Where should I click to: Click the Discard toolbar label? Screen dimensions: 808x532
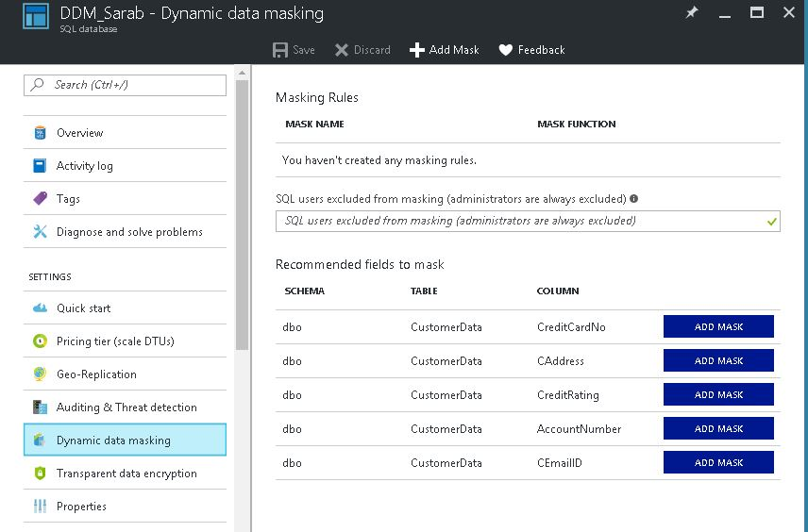372,50
